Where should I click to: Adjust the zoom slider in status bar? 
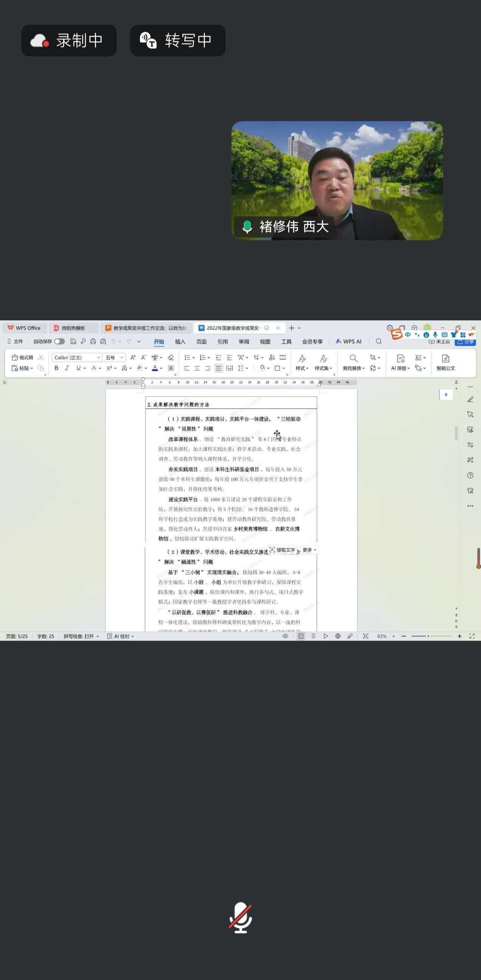[x=428, y=636]
